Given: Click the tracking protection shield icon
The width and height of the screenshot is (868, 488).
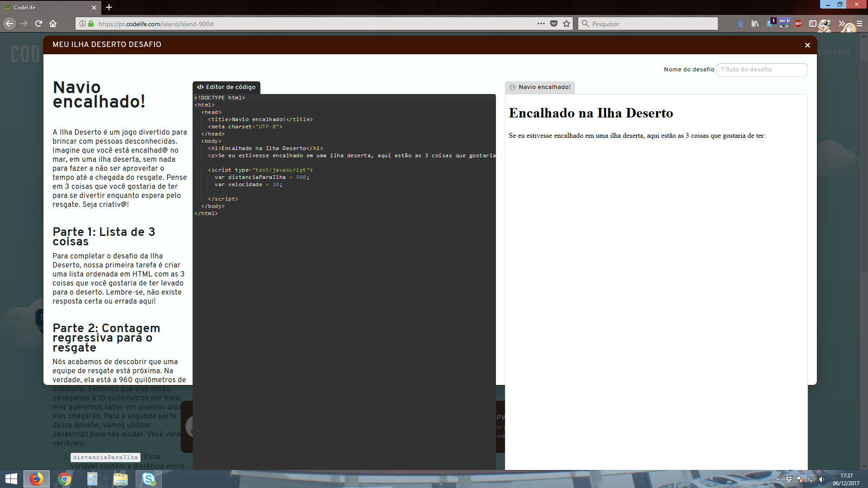Looking at the screenshot, I should click(554, 23).
